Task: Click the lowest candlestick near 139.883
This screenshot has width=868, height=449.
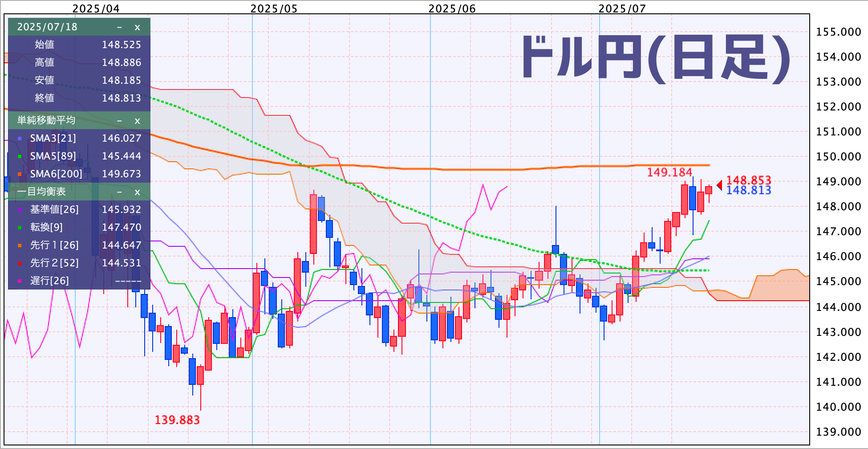Action: 200,375
